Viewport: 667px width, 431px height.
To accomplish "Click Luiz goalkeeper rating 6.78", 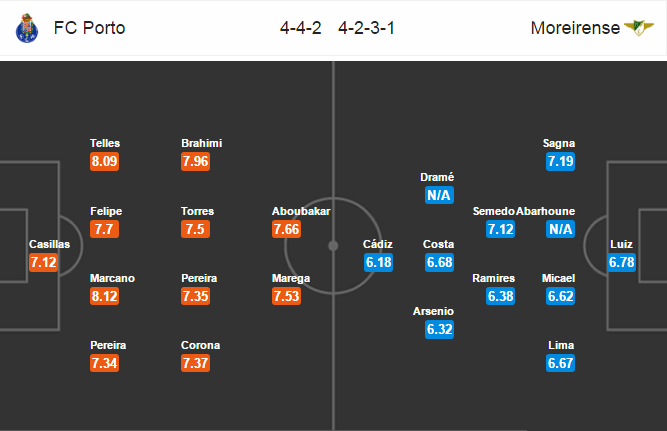I will pos(621,263).
